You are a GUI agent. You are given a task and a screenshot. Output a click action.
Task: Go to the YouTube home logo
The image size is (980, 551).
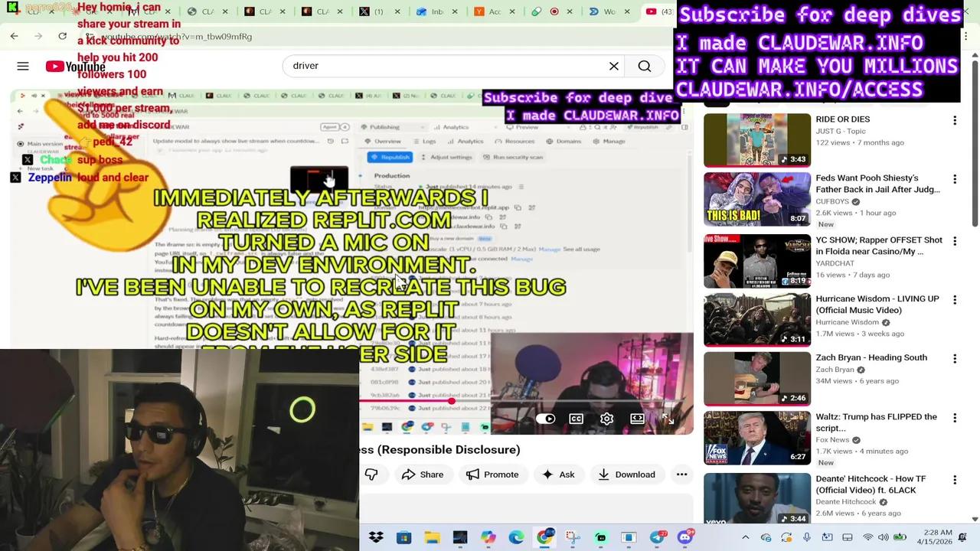click(x=75, y=67)
